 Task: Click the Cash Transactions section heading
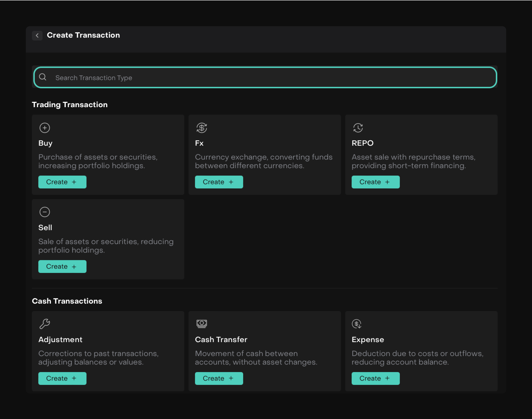(67, 301)
